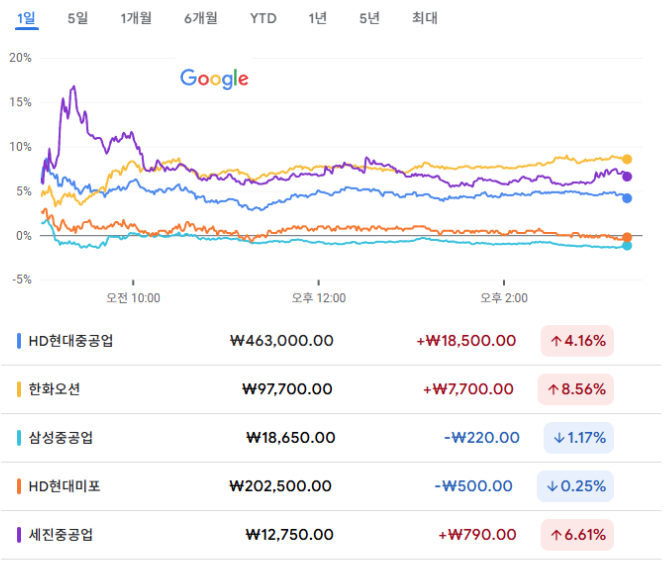The height and width of the screenshot is (568, 669).
Task: Click the 10% y-axis label
Action: point(20,147)
